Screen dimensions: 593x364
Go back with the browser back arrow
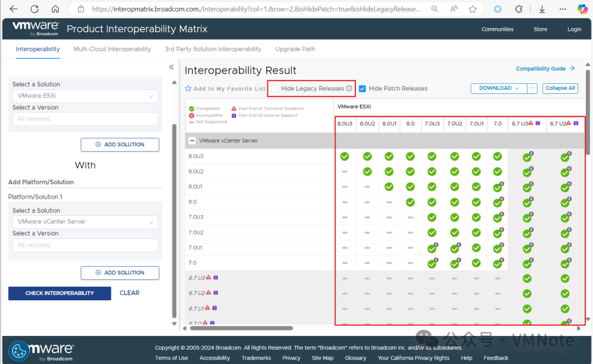(14, 9)
